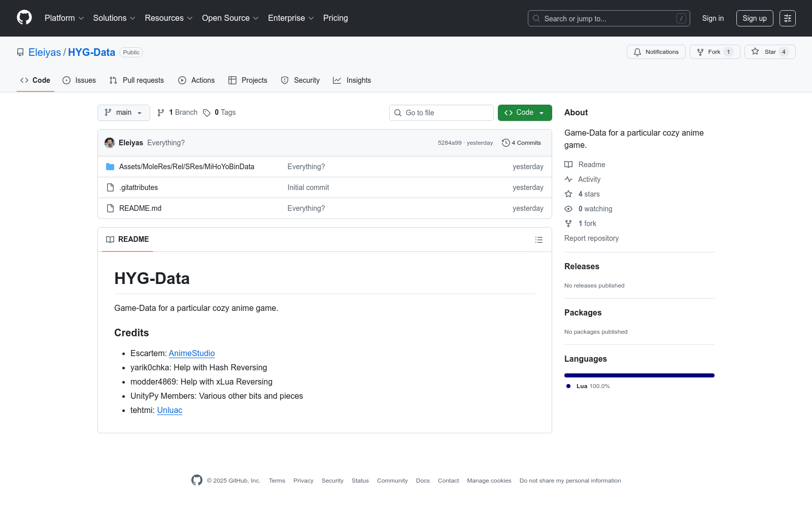This screenshot has width=812, height=508.
Task: Click the fork icon beside 1 fork
Action: pos(568,224)
